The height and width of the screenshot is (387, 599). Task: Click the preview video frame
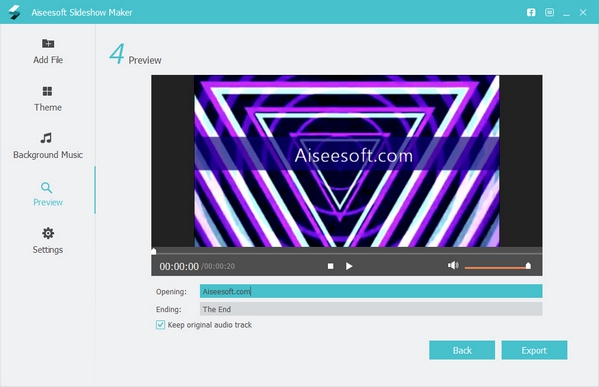point(346,161)
